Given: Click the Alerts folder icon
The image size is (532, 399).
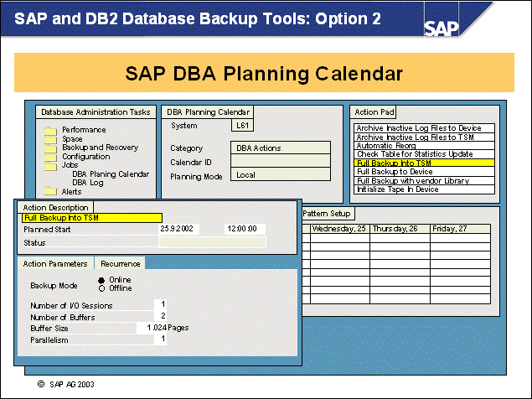Looking at the screenshot, I should (x=50, y=191).
